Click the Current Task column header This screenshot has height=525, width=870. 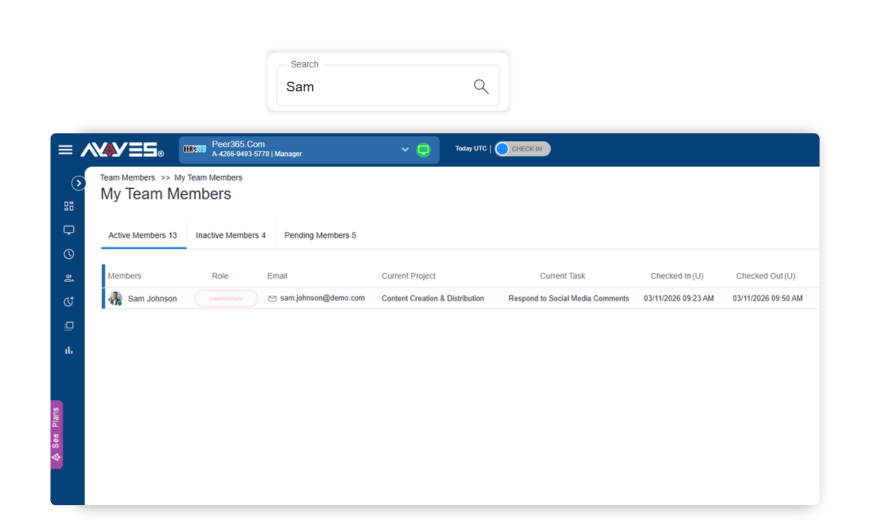click(562, 276)
